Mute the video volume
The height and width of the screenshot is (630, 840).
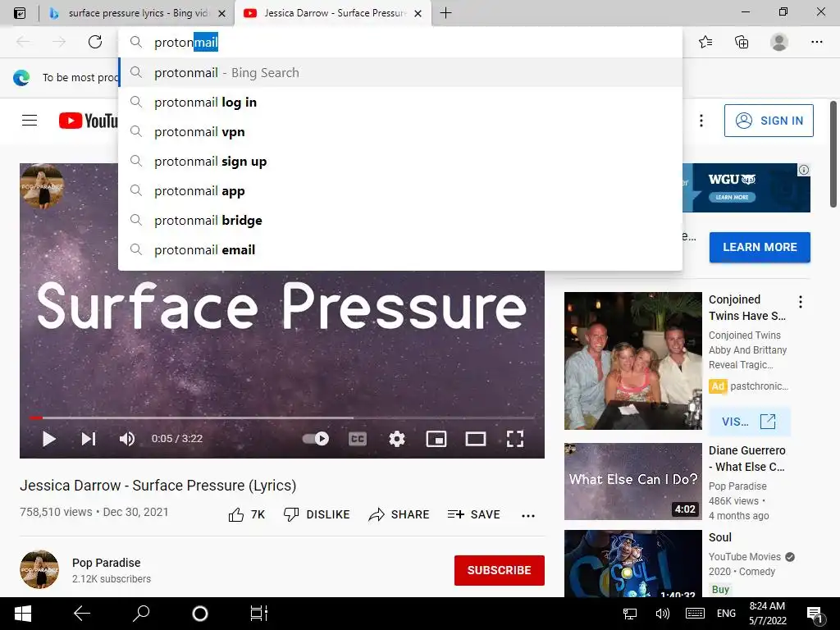pos(127,439)
